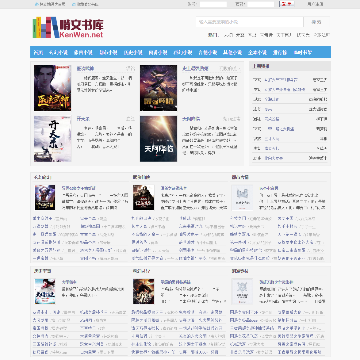The image size is (360, 360).
Task: Open the placeholder cover in the bottom-right category block
Action: (x=242, y=292)
